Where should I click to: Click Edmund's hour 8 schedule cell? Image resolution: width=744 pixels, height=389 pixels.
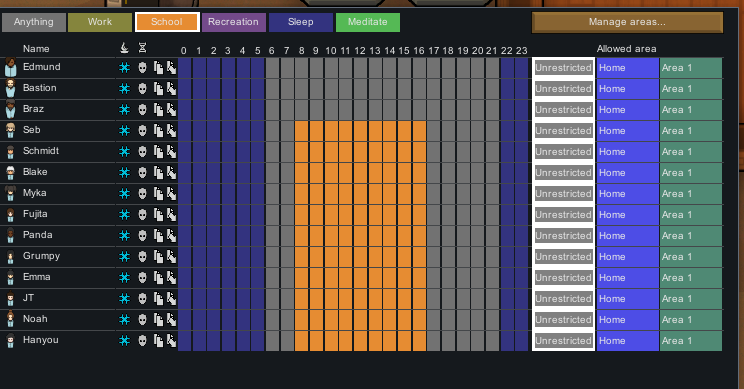click(x=302, y=68)
